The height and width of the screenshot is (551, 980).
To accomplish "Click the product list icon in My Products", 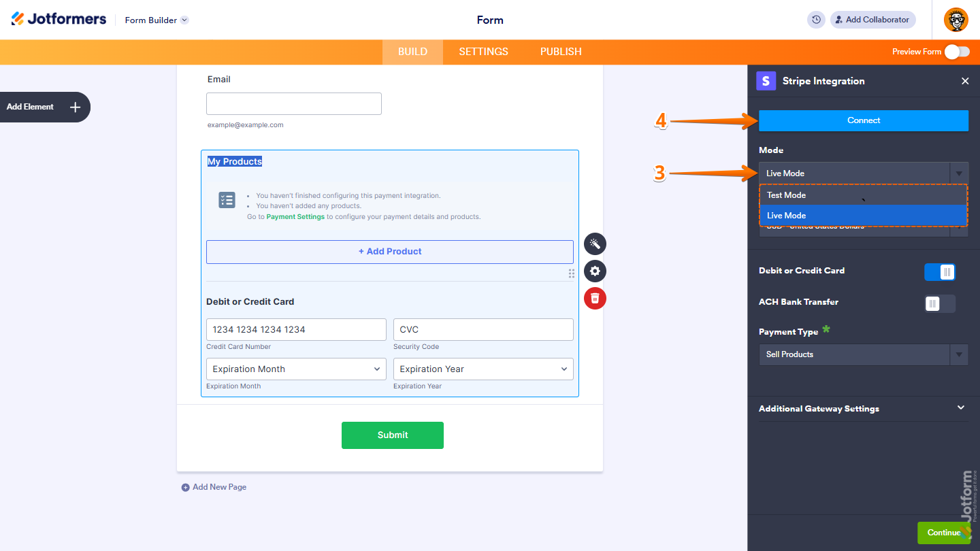I will (x=227, y=200).
